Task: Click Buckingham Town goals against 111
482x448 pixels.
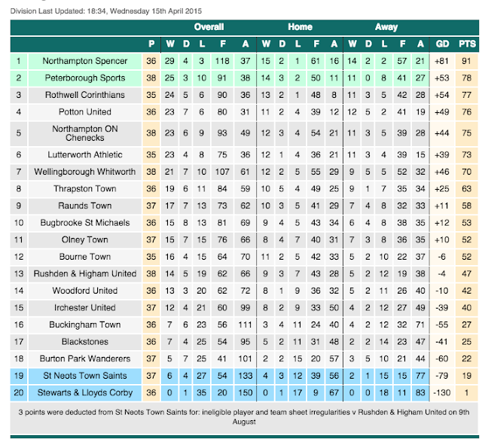Action: click(x=245, y=325)
